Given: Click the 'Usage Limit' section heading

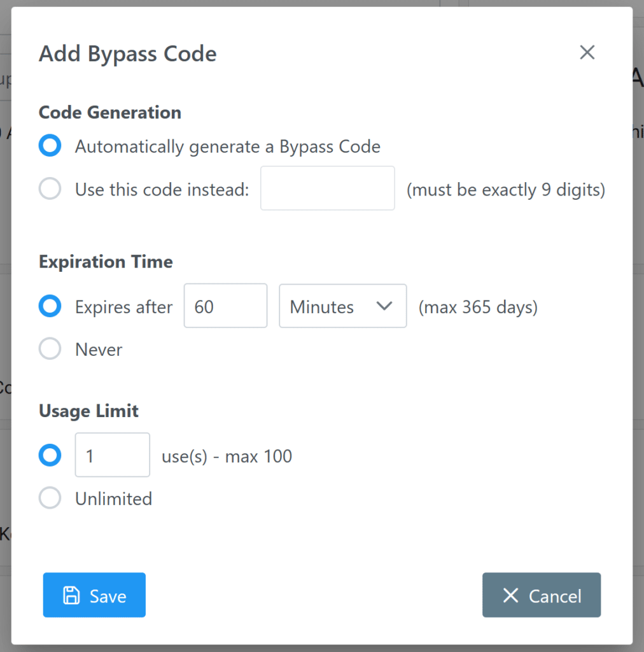Looking at the screenshot, I should 88,411.
